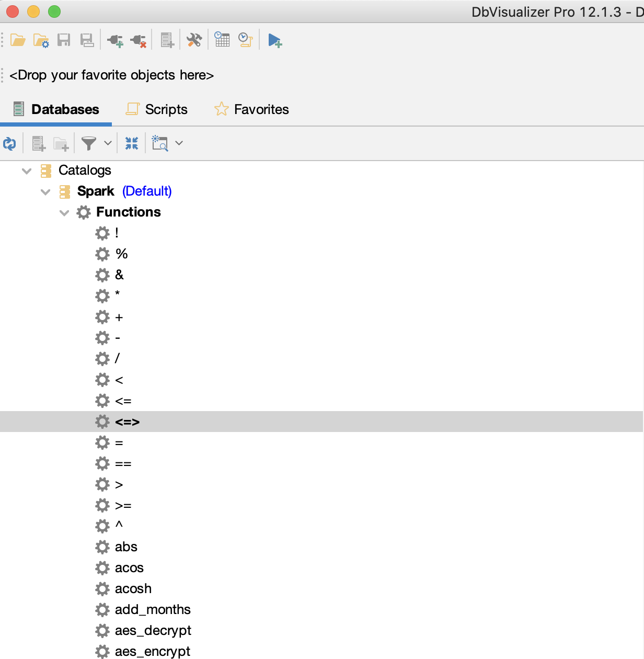This screenshot has height=659, width=644.
Task: Click the gear icon beside add_months
Action: (102, 610)
